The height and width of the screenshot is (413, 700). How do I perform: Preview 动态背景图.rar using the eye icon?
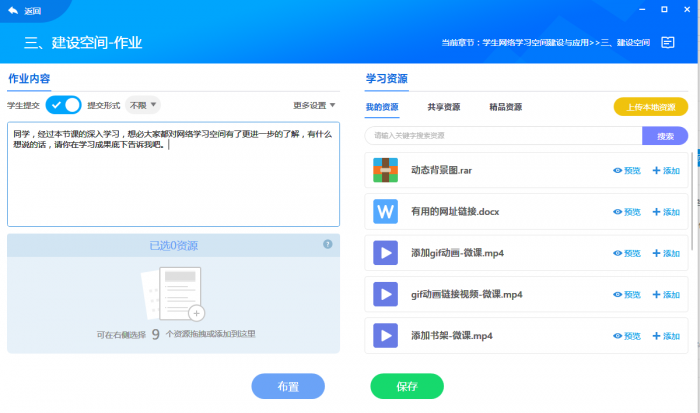pyautogui.click(x=626, y=171)
